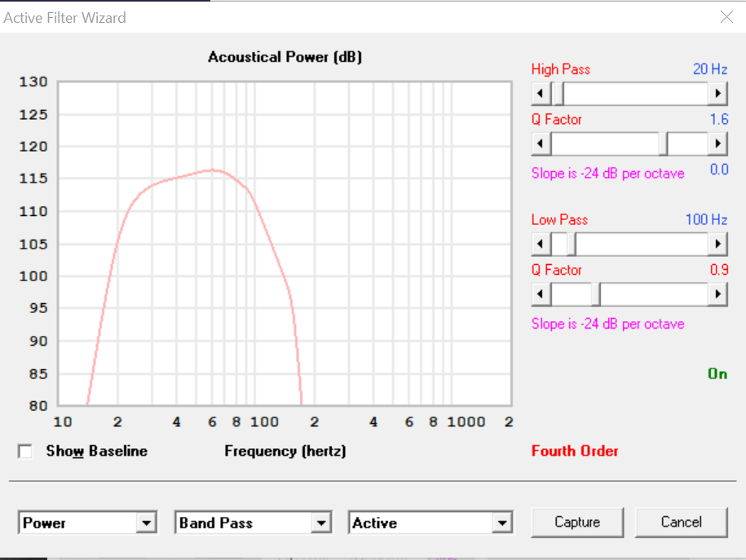Image resolution: width=746 pixels, height=560 pixels.
Task: Click the slider track right of High Pass thumb
Action: (636, 93)
